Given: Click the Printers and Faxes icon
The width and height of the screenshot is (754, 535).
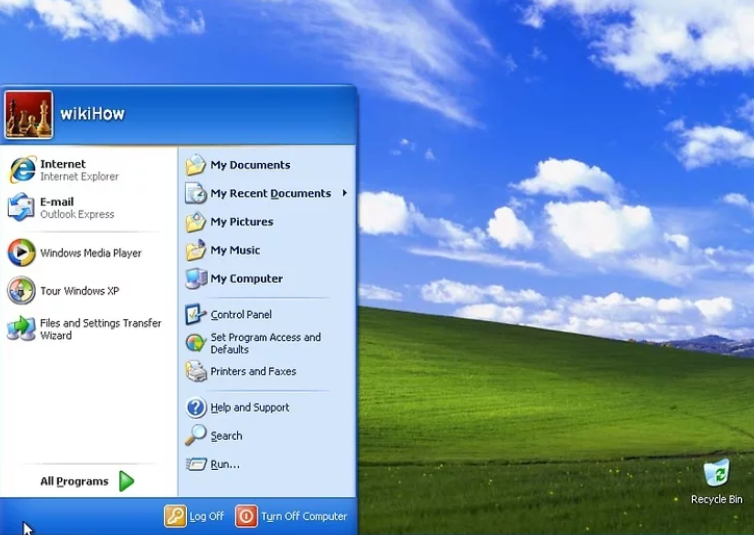Looking at the screenshot, I should [196, 371].
